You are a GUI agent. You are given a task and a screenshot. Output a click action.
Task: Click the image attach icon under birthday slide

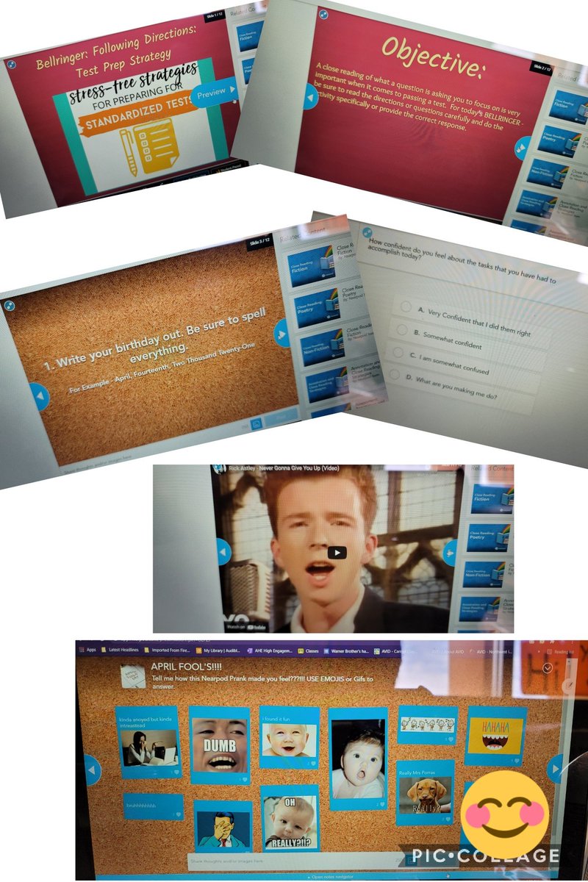pyautogui.click(x=257, y=424)
